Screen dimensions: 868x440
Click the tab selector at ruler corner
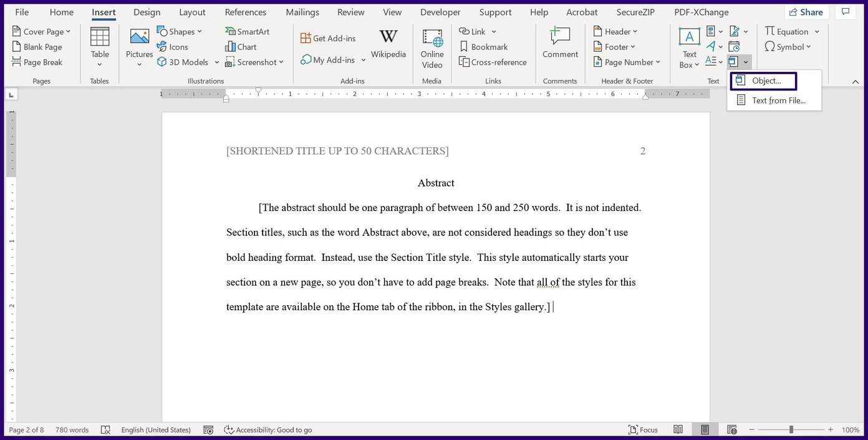(11, 95)
